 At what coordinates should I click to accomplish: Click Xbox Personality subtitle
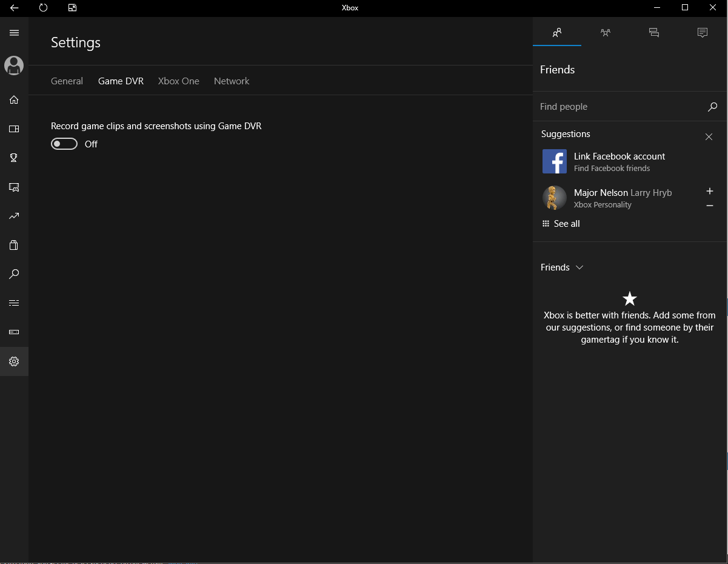pos(603,205)
